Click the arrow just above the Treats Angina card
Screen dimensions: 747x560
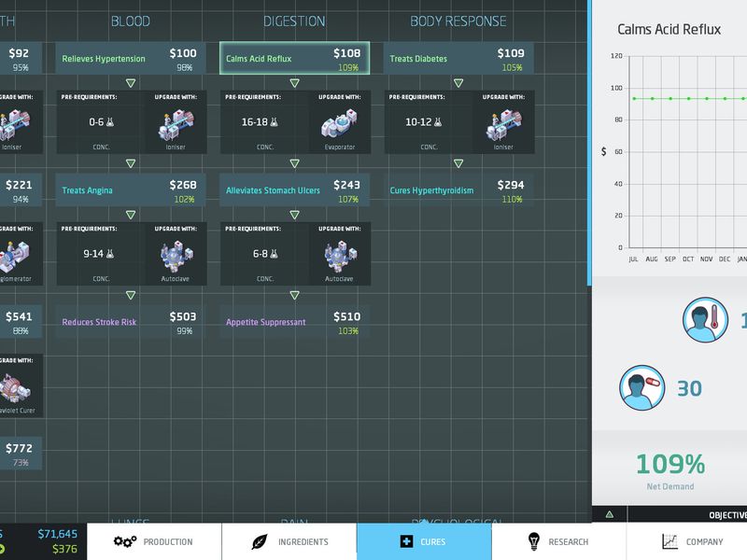tap(131, 163)
